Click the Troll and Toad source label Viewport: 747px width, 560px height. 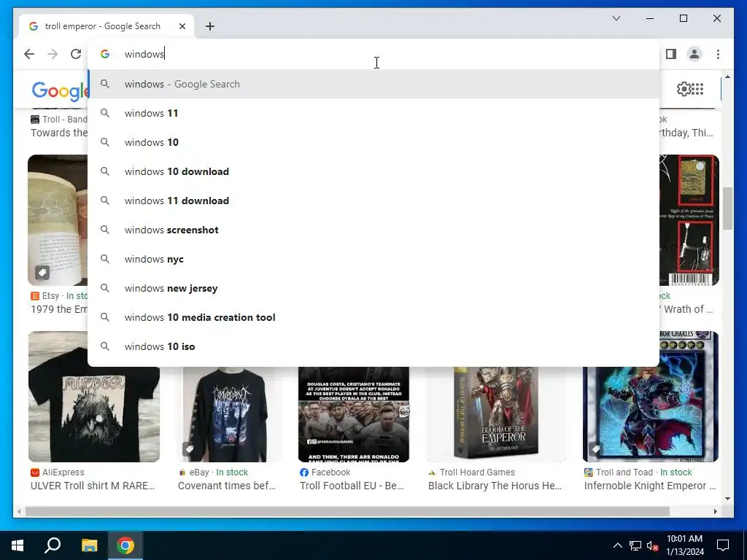(x=624, y=472)
